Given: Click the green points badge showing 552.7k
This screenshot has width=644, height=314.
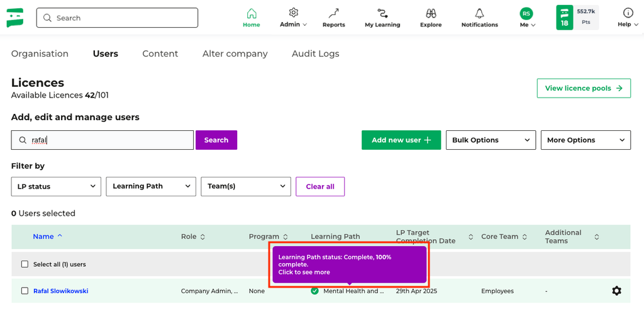Looking at the screenshot, I should click(x=577, y=18).
